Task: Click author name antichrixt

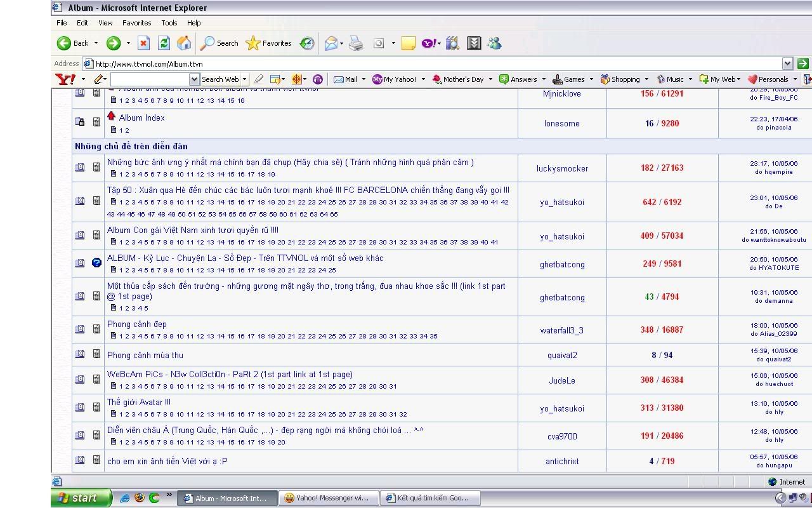Action: 562,461
